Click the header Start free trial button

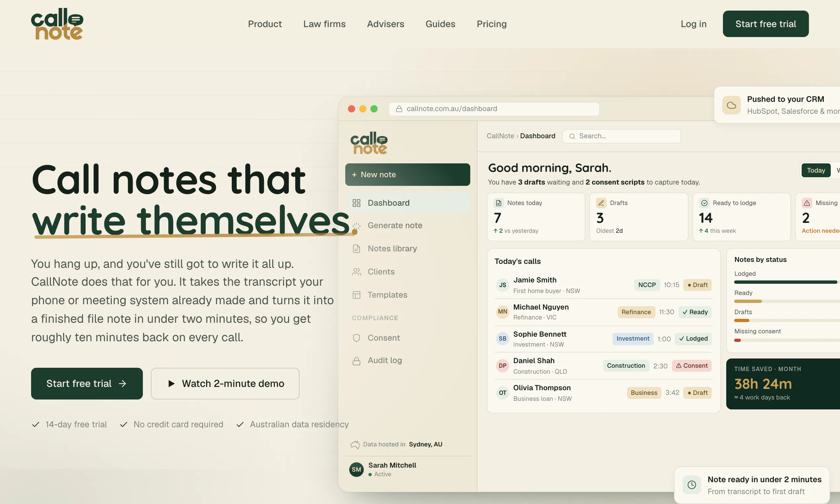766,24
